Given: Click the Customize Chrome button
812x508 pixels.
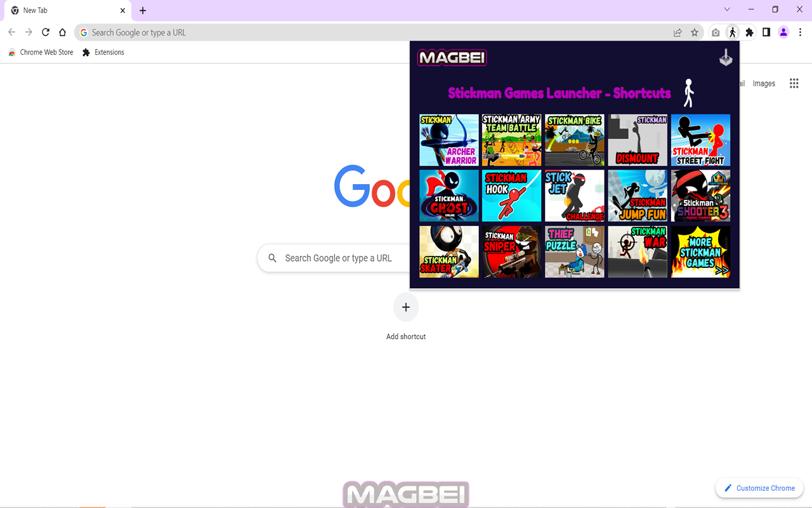Looking at the screenshot, I should coord(759,488).
